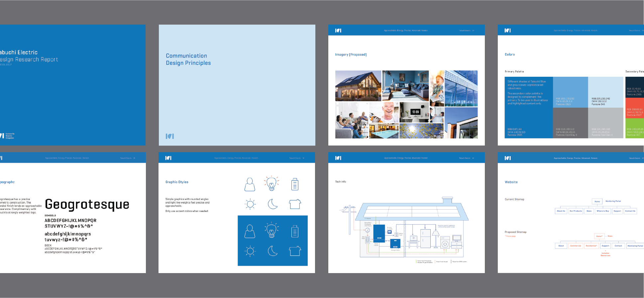Click the Support box in Proposed Sitemap
This screenshot has width=644, height=298.
coord(605,246)
